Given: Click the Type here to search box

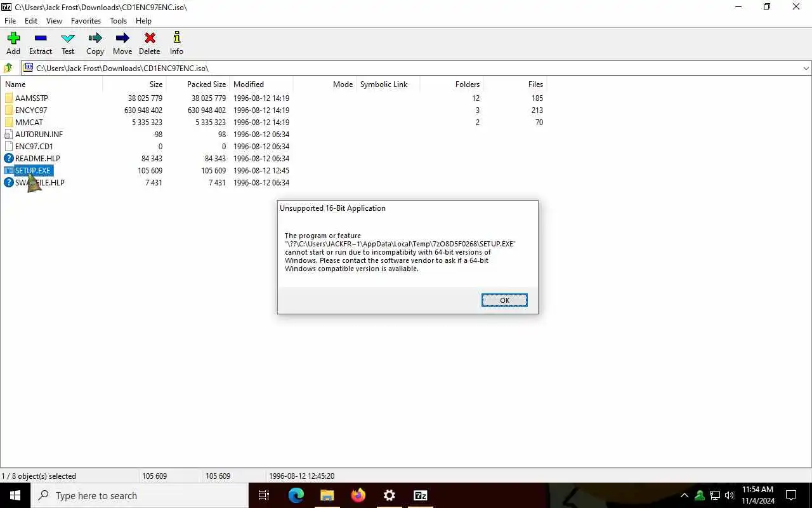Looking at the screenshot, I should click(x=140, y=495).
